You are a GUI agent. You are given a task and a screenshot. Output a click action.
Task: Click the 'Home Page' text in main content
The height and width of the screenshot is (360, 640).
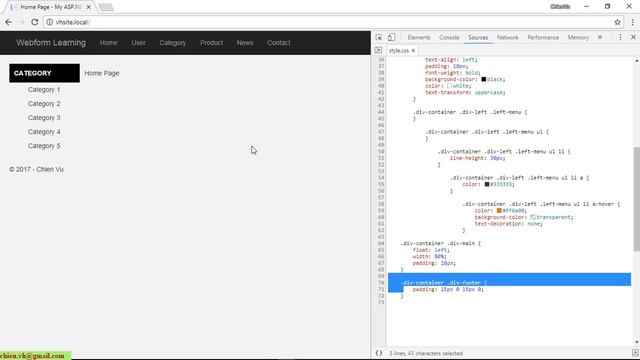click(x=102, y=73)
